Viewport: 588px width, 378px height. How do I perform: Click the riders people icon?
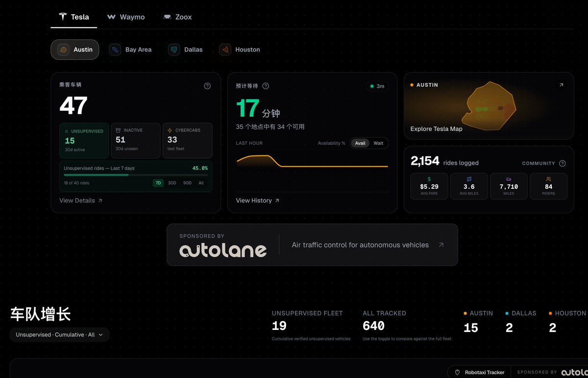[x=548, y=179]
